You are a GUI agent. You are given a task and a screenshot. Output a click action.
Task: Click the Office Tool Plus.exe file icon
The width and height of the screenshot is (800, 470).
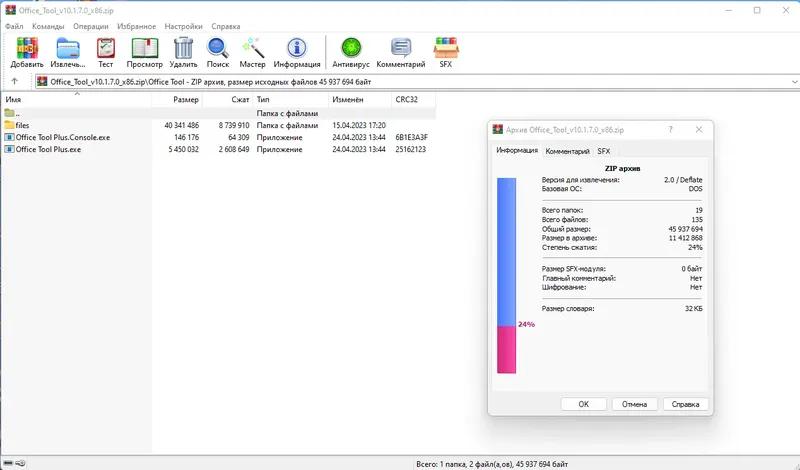point(9,149)
